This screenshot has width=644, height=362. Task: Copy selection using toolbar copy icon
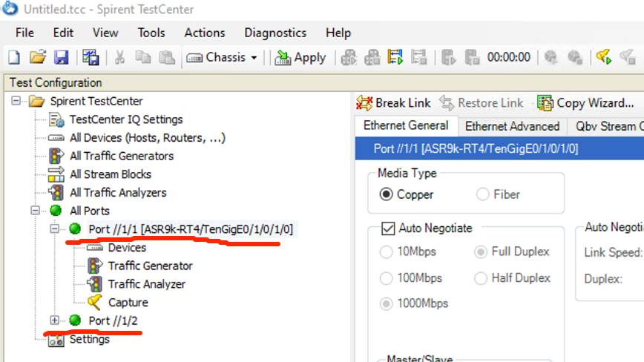(143, 57)
